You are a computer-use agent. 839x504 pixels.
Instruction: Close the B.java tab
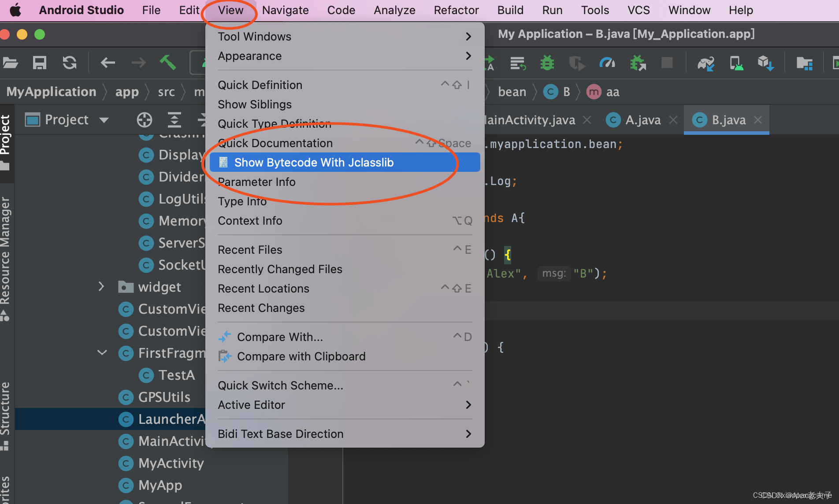(757, 120)
